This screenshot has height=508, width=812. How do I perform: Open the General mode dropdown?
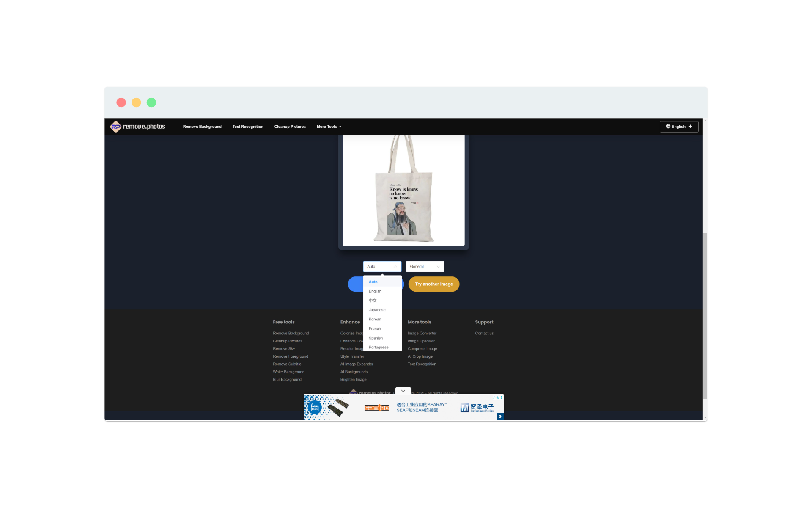425,267
